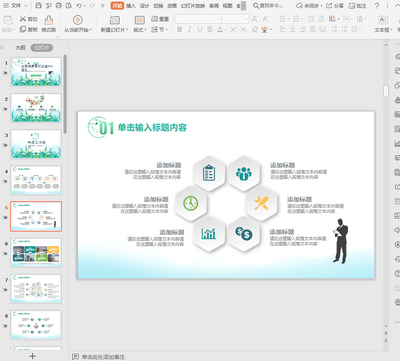Click the help question mark icon

[x=377, y=6]
